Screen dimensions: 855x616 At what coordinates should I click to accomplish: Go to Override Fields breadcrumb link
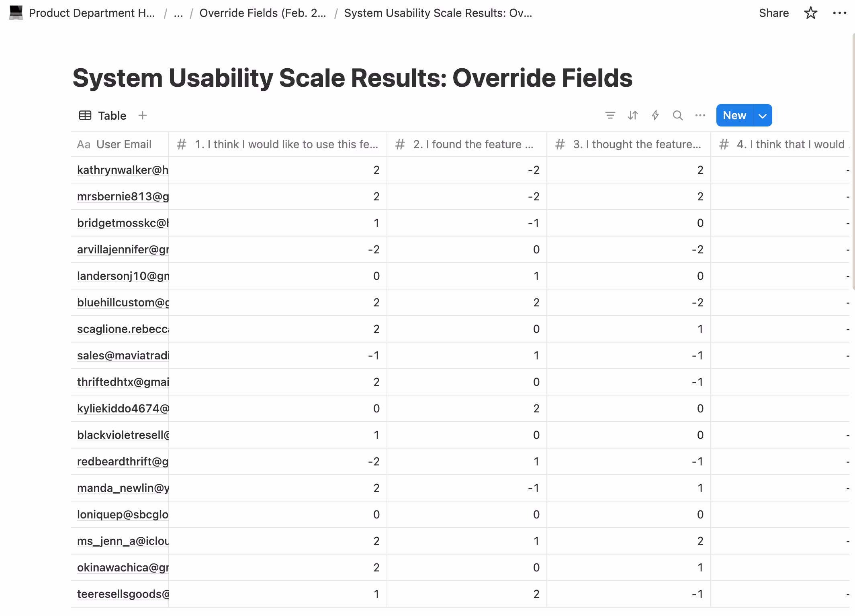(262, 13)
